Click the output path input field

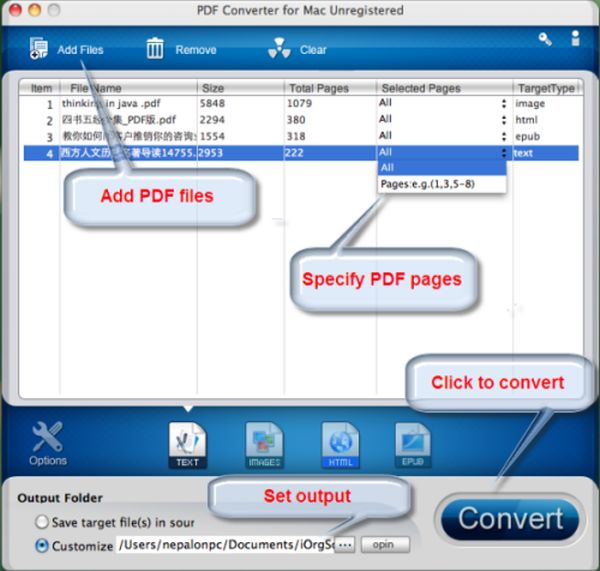coord(226,545)
